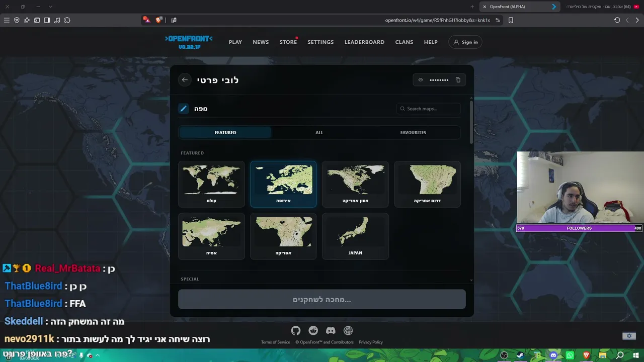Open the STORE menu item
Image resolution: width=644 pixels, height=362 pixels.
point(288,42)
